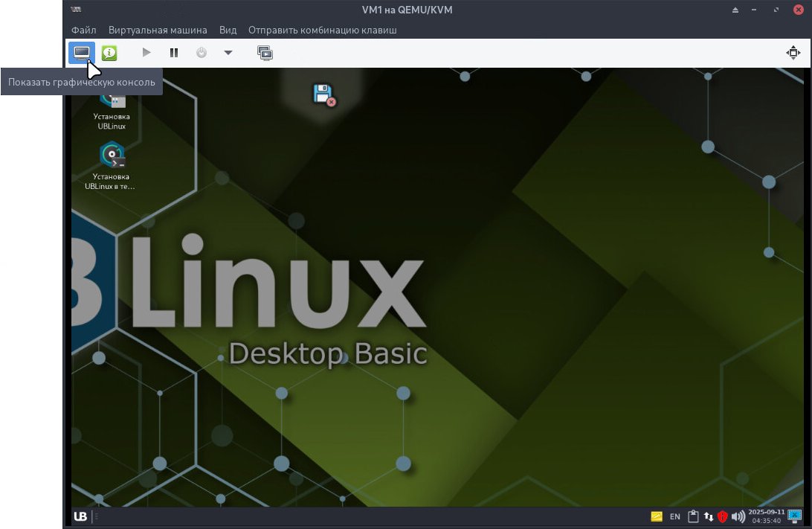Open Отправить комбинацию клавиш menu
Image resolution: width=812 pixels, height=529 pixels.
pos(323,30)
